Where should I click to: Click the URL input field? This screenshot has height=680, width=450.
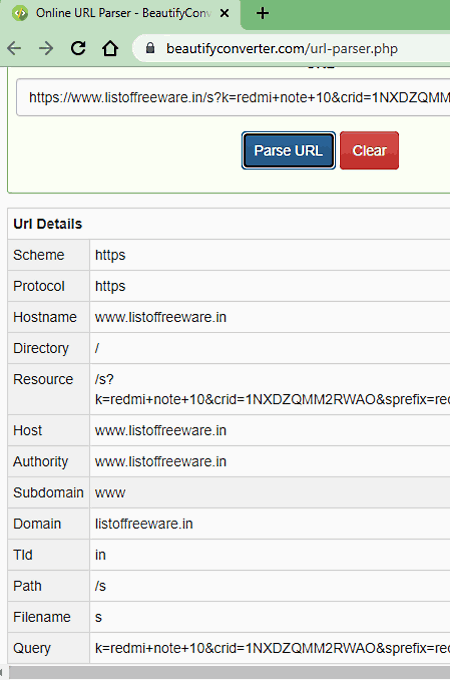click(233, 97)
